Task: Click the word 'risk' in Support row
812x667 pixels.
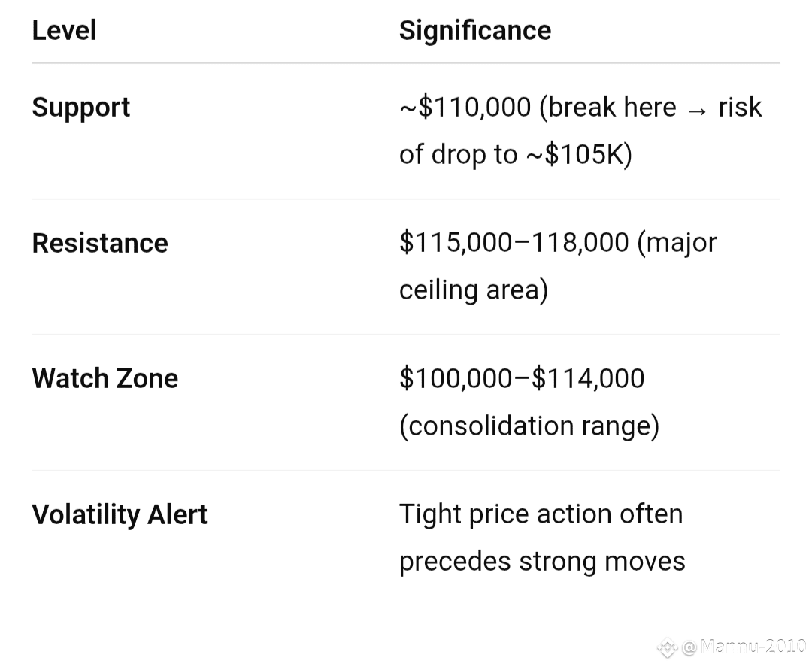Action: (x=740, y=108)
